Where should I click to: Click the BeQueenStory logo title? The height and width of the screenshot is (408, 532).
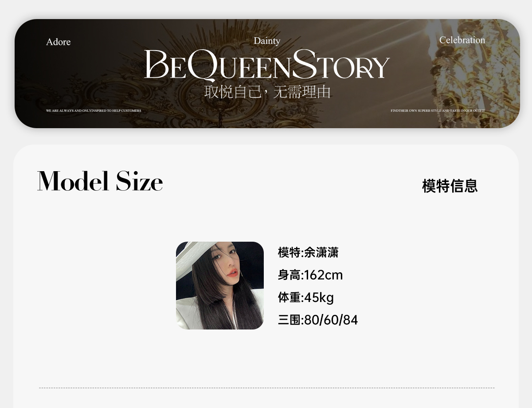(266, 65)
